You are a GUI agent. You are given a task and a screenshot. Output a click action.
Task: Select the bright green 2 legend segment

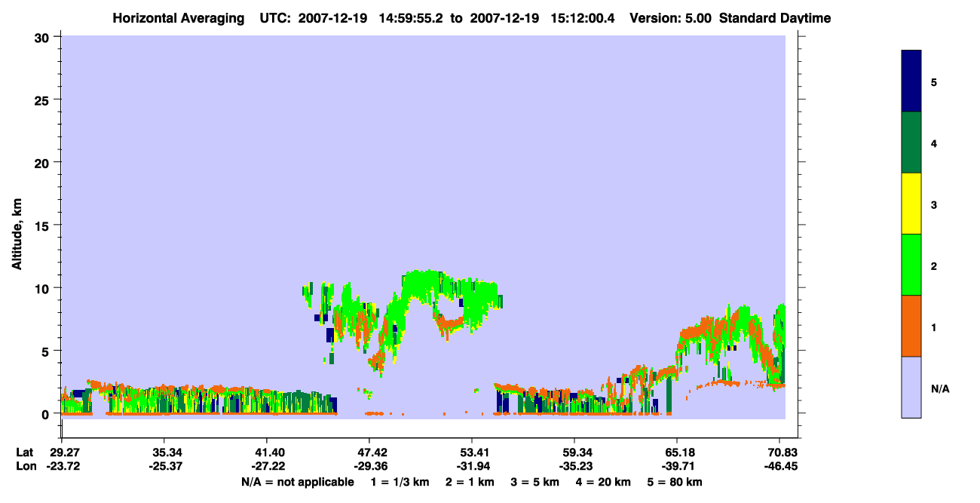point(911,265)
